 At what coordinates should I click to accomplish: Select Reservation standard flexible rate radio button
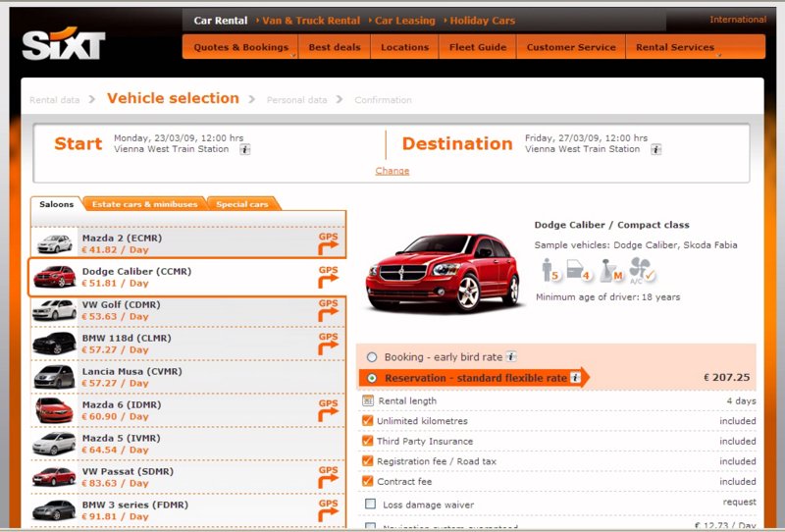point(372,378)
